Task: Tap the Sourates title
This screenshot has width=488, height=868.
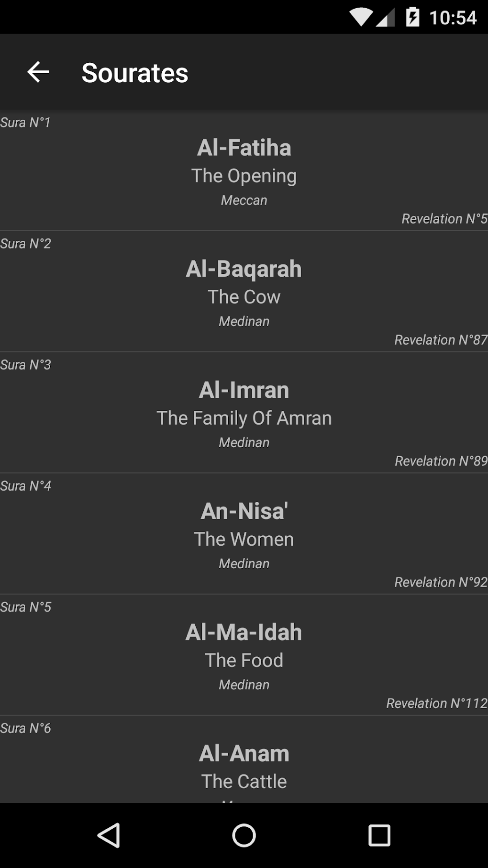Action: point(135,73)
